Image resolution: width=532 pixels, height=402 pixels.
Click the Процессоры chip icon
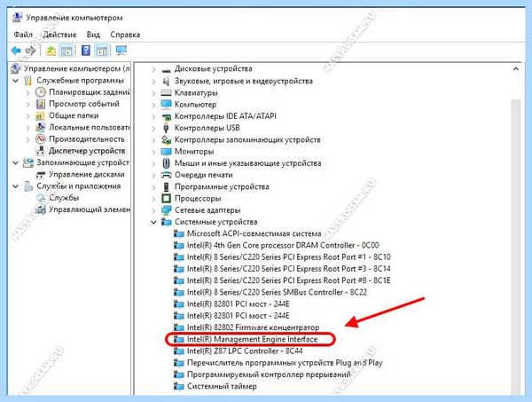(167, 198)
